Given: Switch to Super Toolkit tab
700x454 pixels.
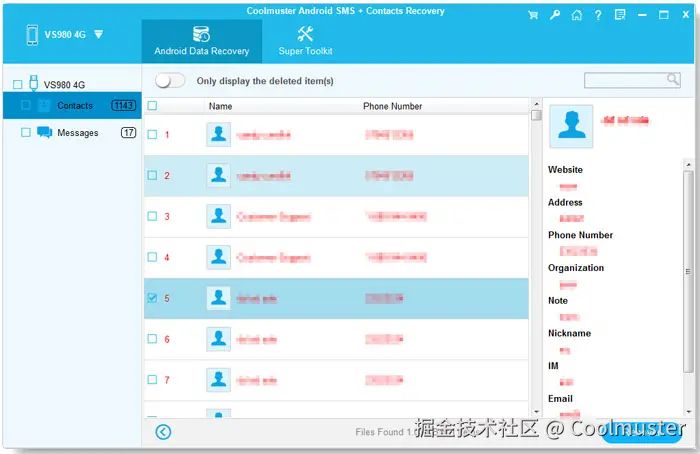Looking at the screenshot, I should click(305, 41).
